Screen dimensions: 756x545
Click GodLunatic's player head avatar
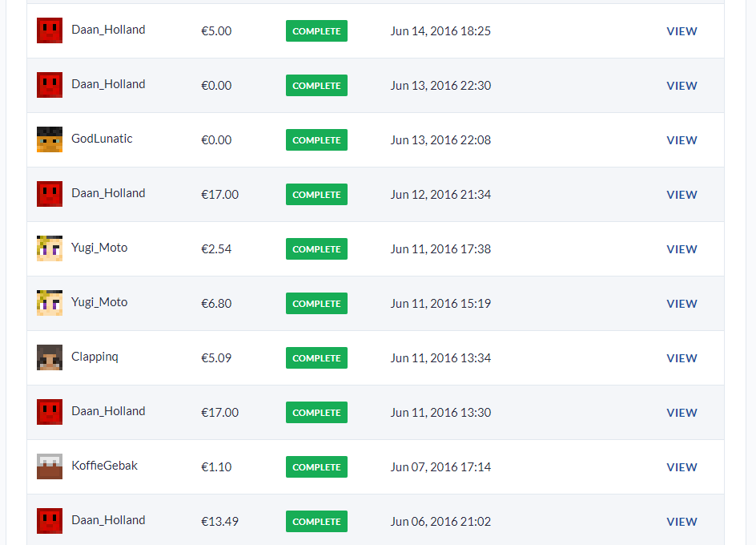pos(50,139)
